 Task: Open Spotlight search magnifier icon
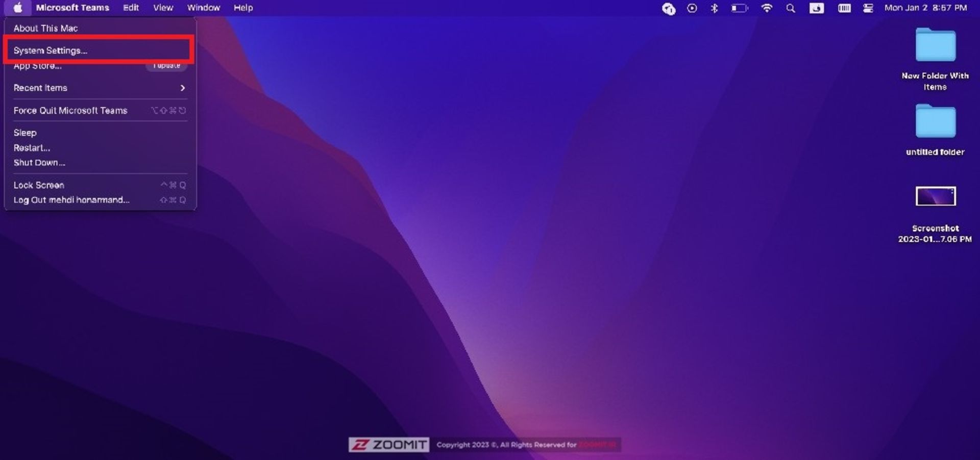click(791, 8)
